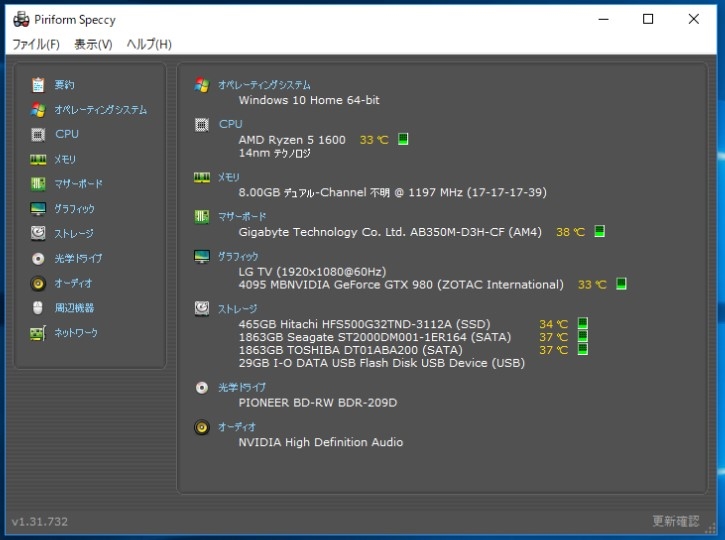Click the memory icon in summary panel
The width and height of the screenshot is (725, 540).
(x=202, y=178)
